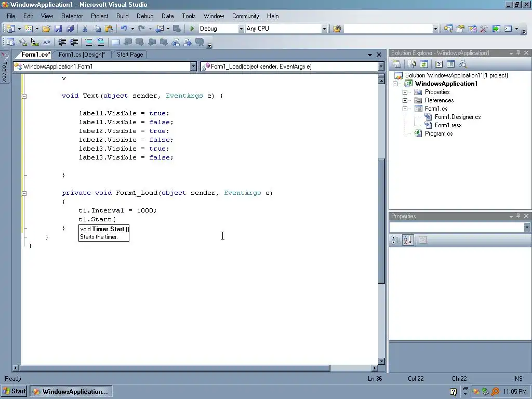Uncomment the selected lines icon

tap(101, 42)
